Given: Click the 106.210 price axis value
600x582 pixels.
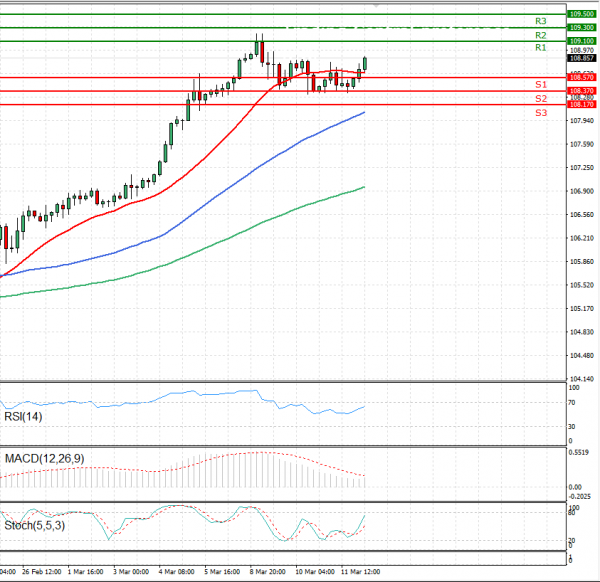Looking at the screenshot, I should (x=582, y=238).
